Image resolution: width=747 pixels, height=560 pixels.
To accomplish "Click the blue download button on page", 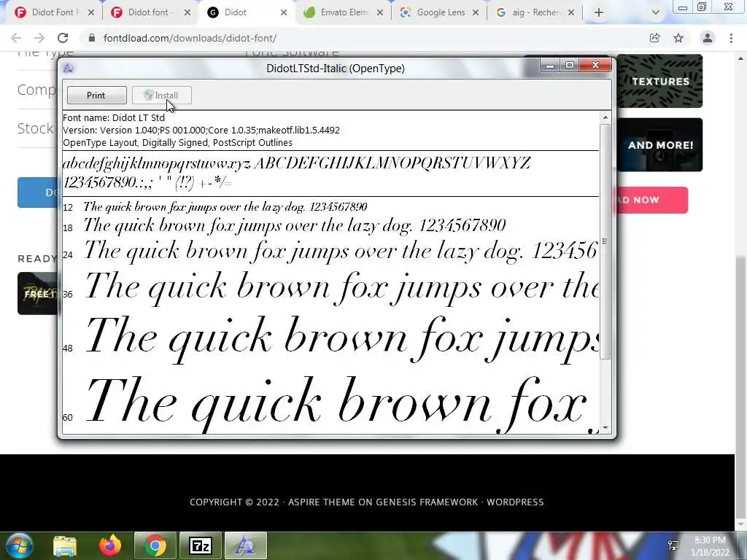I will pos(38,192).
